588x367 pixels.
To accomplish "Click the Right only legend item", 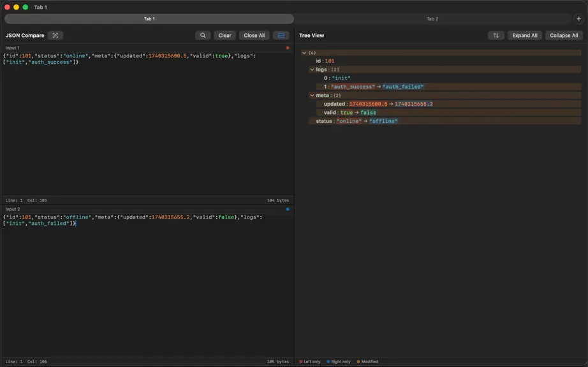I will [339, 362].
